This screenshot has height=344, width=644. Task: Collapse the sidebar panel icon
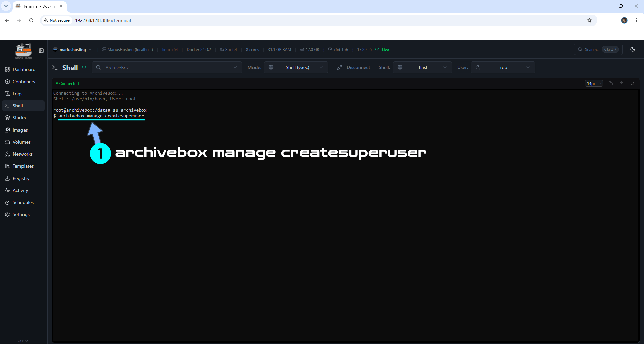(41, 51)
